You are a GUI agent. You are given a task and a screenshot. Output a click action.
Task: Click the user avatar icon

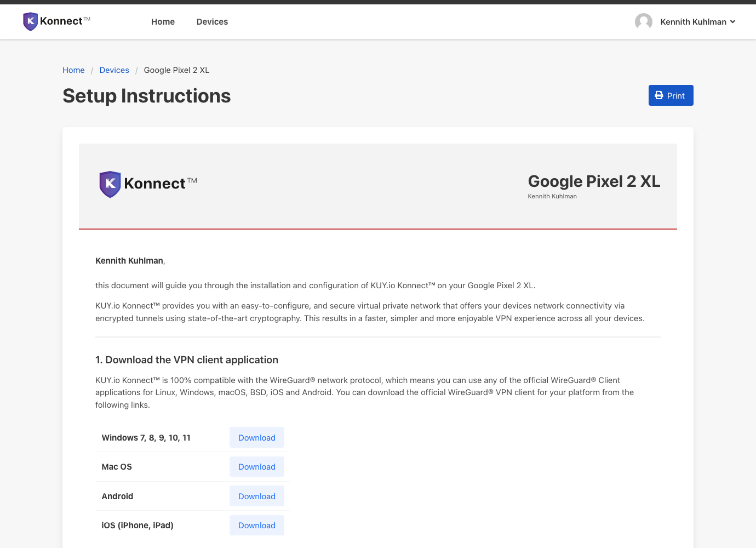[644, 22]
